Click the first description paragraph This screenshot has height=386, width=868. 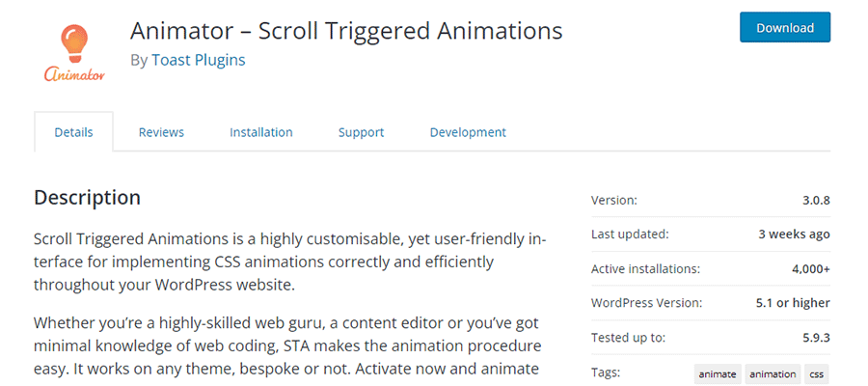(289, 262)
